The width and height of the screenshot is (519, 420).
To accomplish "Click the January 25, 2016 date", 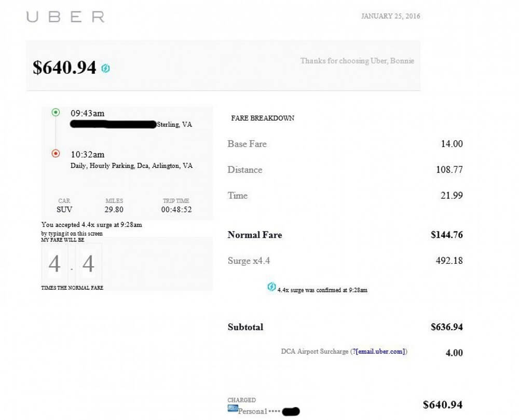I will click(390, 16).
